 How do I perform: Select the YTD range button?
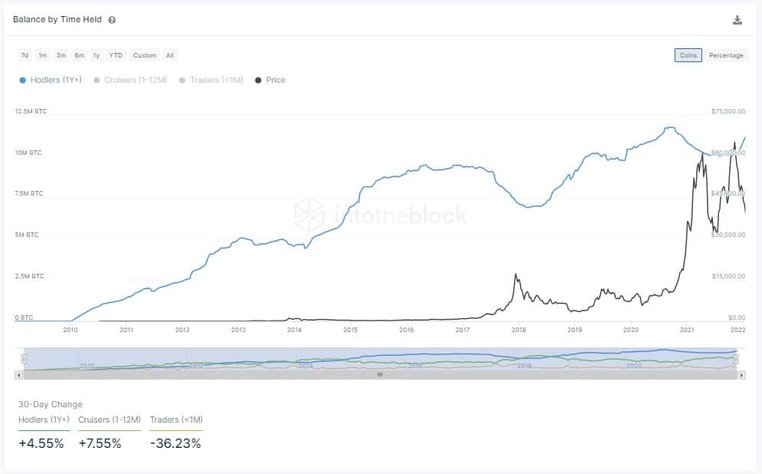point(116,56)
